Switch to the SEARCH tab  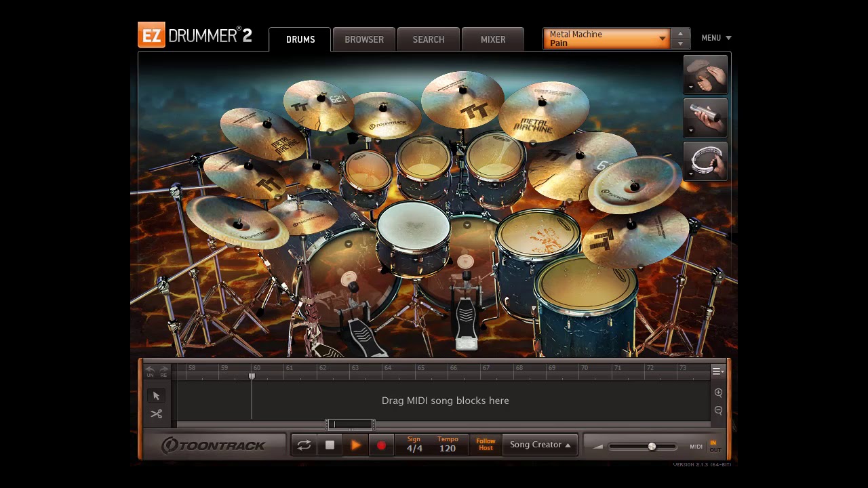tap(429, 39)
